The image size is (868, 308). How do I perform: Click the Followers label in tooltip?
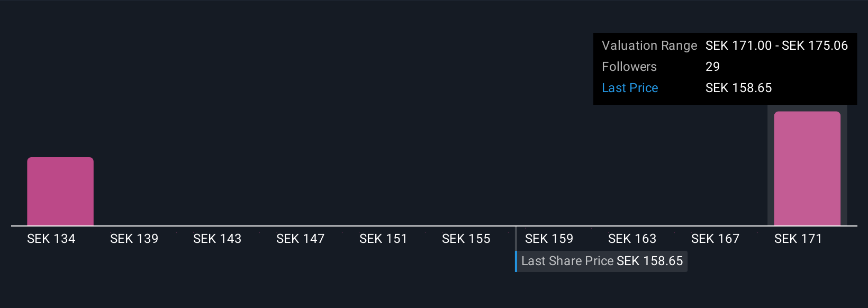[629, 67]
